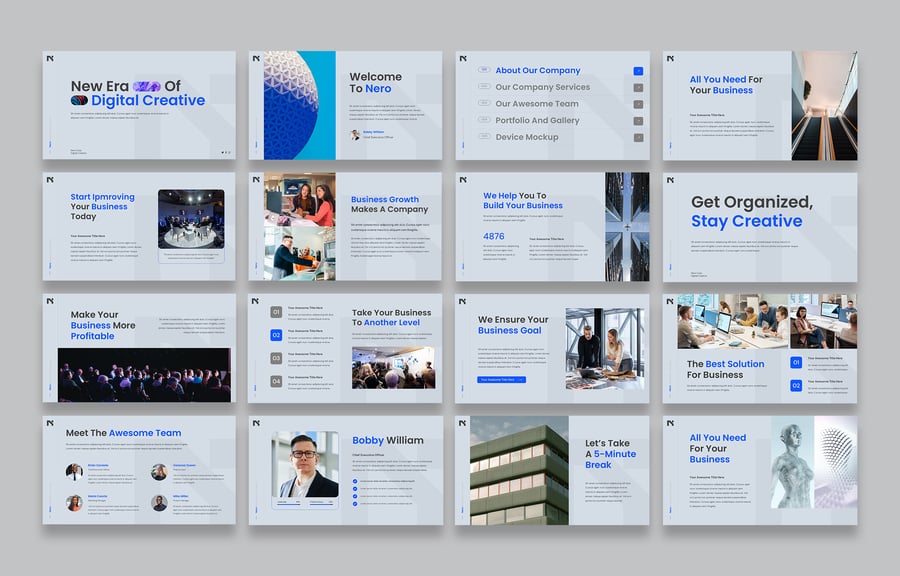The image size is (900, 576).
Task: Open the Let's Take A 5-Minute Break slide
Action: tap(552, 470)
